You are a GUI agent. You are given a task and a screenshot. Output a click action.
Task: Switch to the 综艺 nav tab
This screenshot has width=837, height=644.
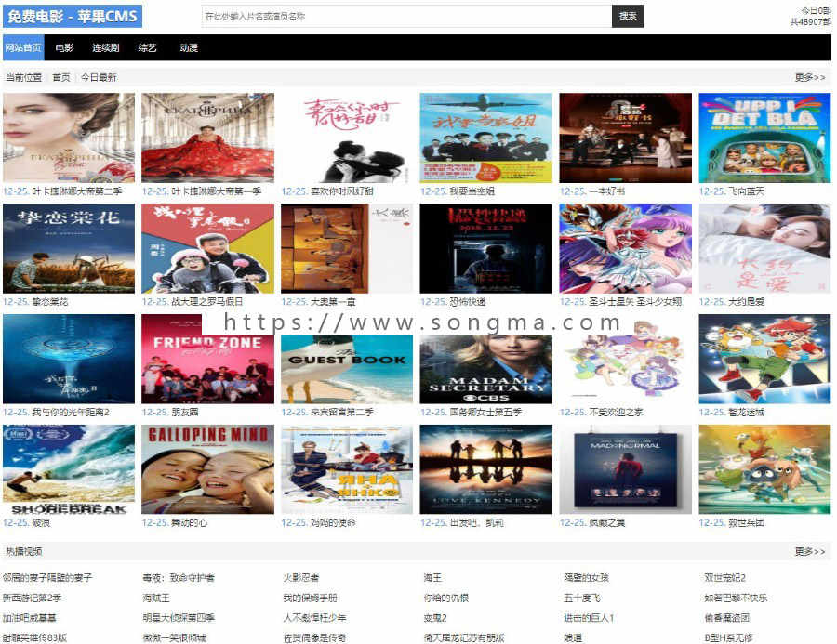(147, 48)
